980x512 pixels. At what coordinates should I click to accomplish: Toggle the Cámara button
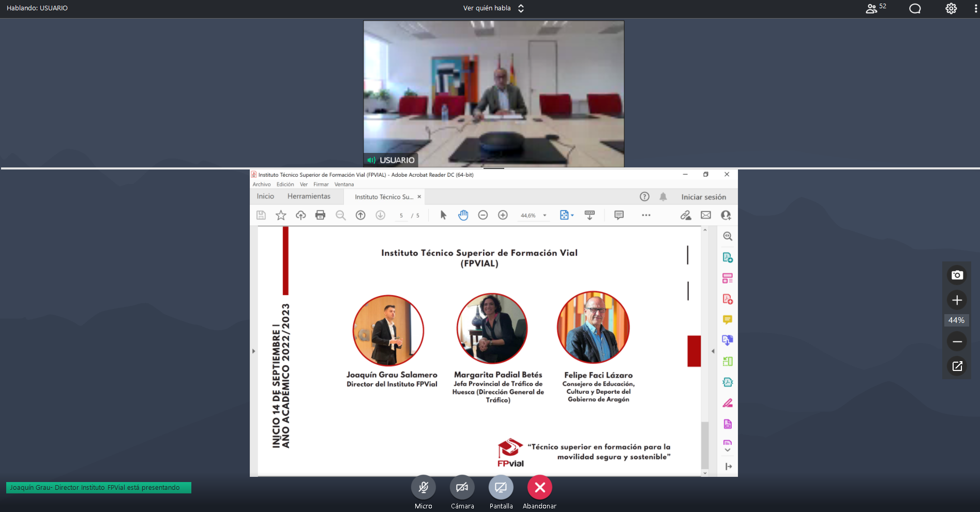pos(462,487)
